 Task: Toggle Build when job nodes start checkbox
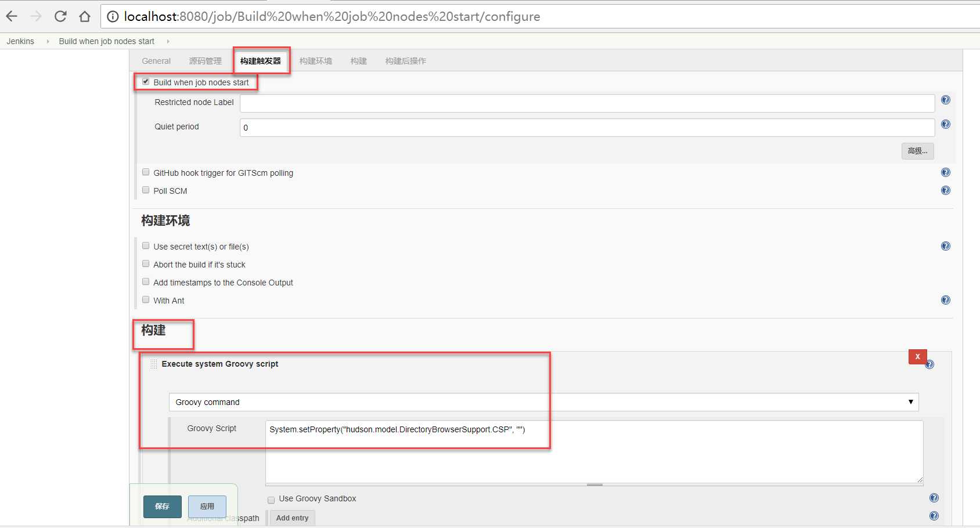click(x=146, y=82)
